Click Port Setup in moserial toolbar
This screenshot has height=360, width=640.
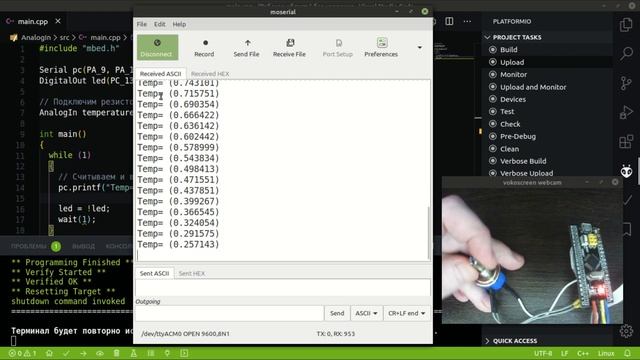click(338, 47)
